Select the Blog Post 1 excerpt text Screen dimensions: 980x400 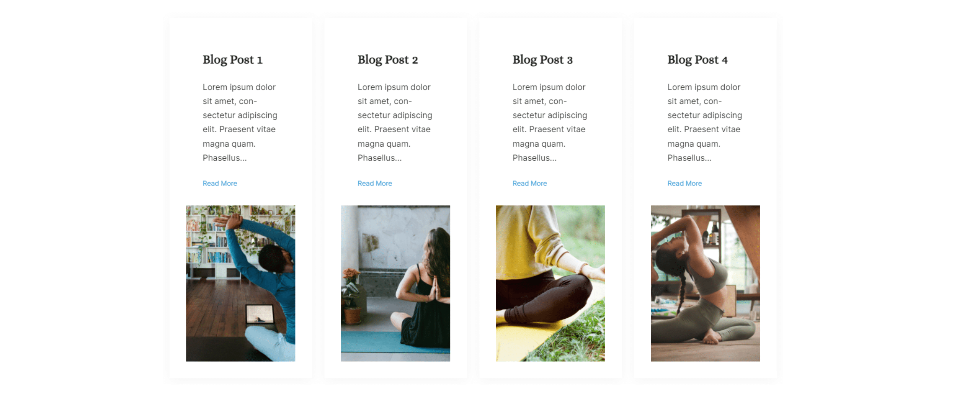pyautogui.click(x=240, y=122)
